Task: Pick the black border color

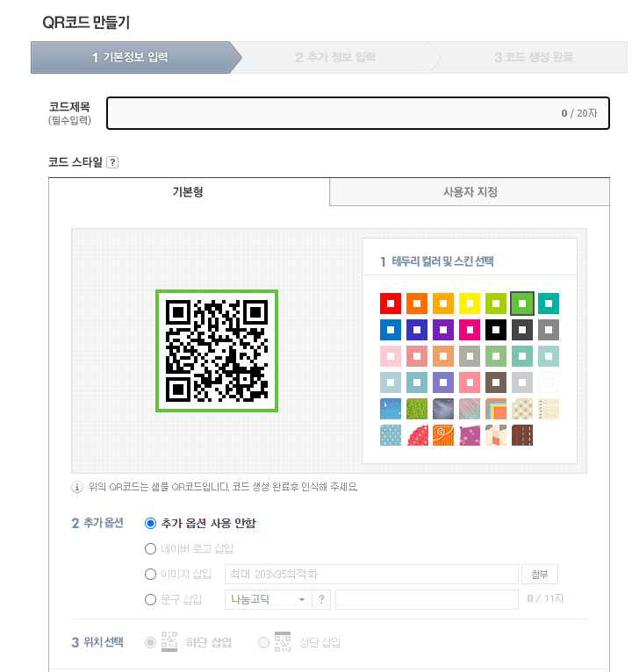Action: [x=496, y=330]
